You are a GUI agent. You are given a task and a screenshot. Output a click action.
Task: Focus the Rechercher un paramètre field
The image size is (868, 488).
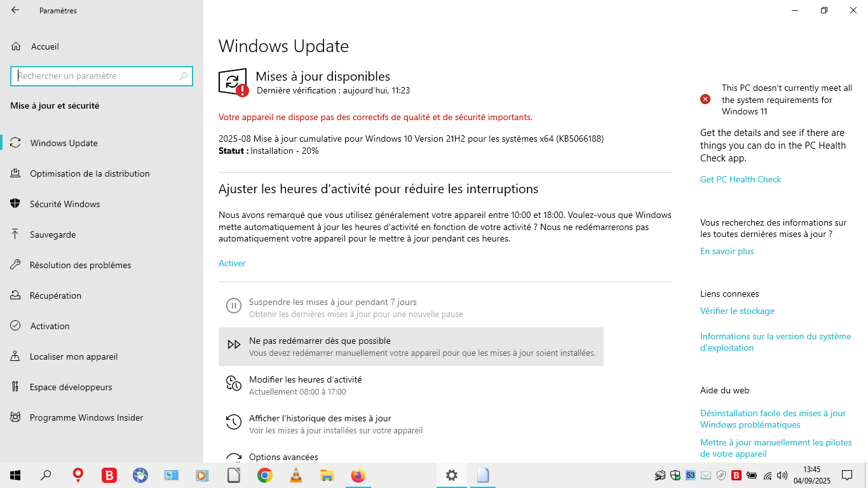tap(102, 76)
